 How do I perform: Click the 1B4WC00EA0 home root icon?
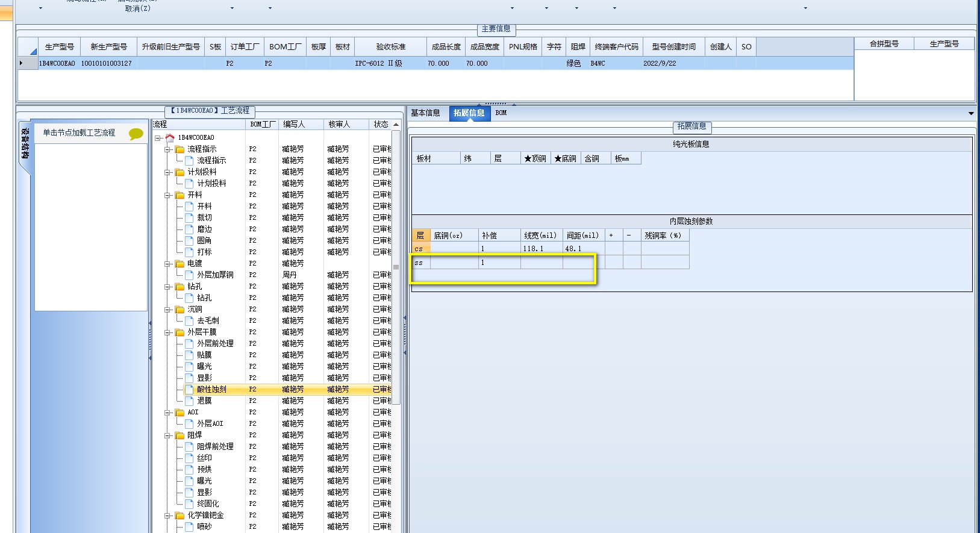(170, 138)
